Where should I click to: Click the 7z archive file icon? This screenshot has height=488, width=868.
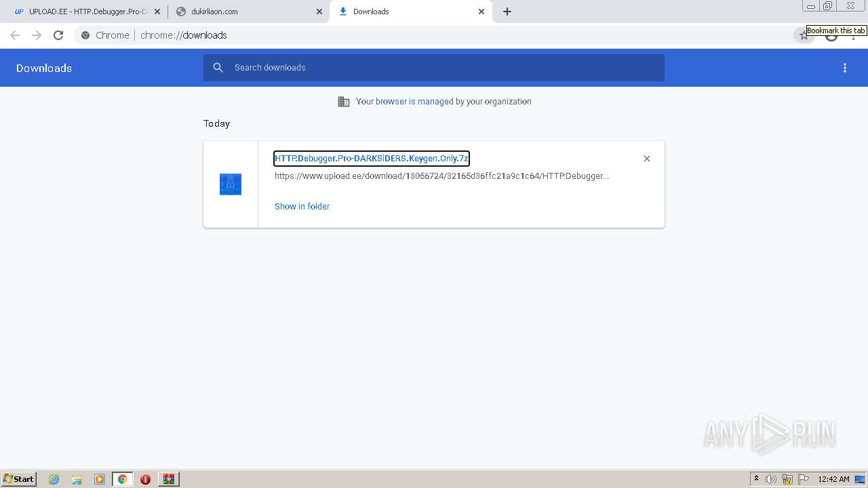(x=231, y=184)
